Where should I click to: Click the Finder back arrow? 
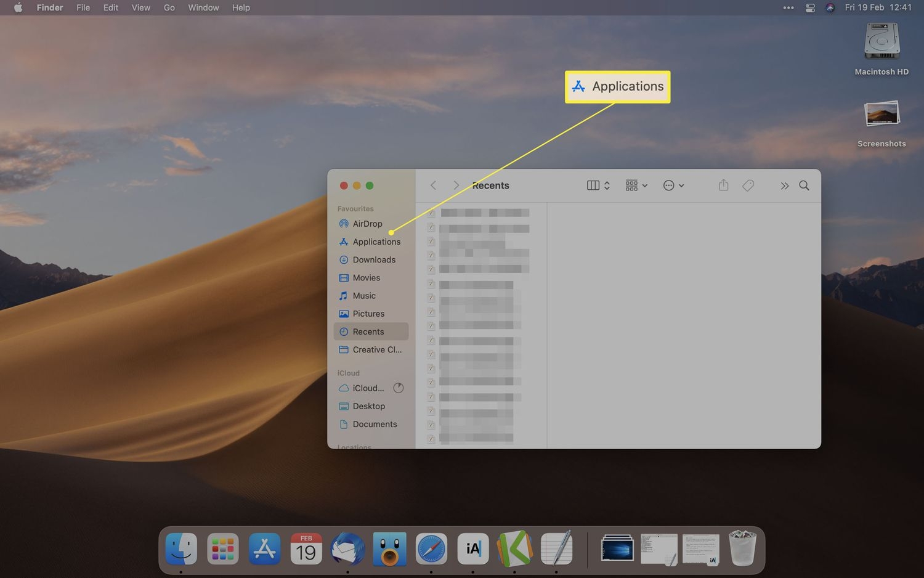[434, 185]
